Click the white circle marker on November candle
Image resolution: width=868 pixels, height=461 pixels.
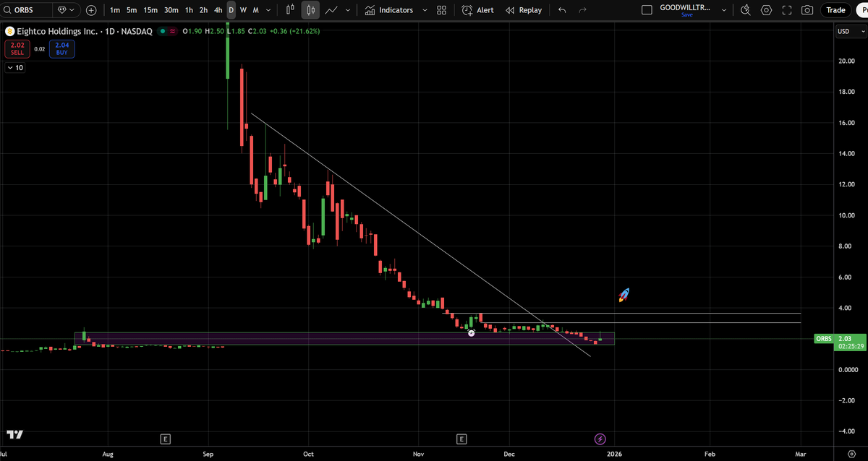[x=472, y=333]
